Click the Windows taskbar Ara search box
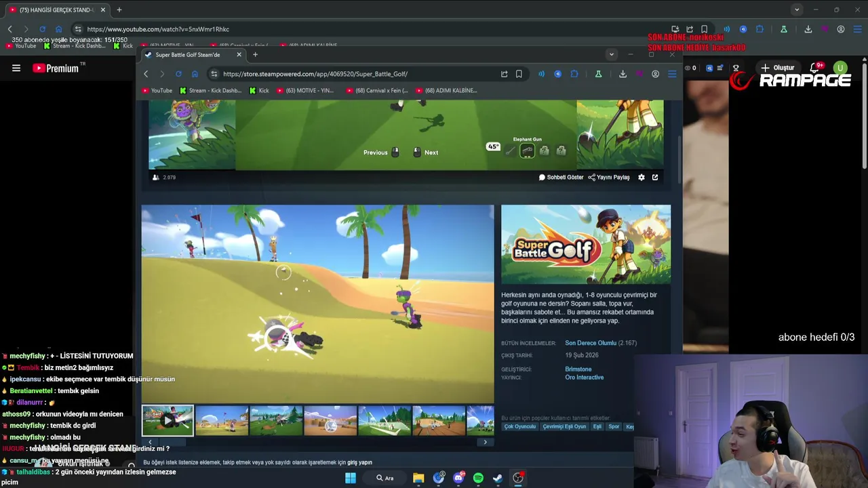 (385, 478)
